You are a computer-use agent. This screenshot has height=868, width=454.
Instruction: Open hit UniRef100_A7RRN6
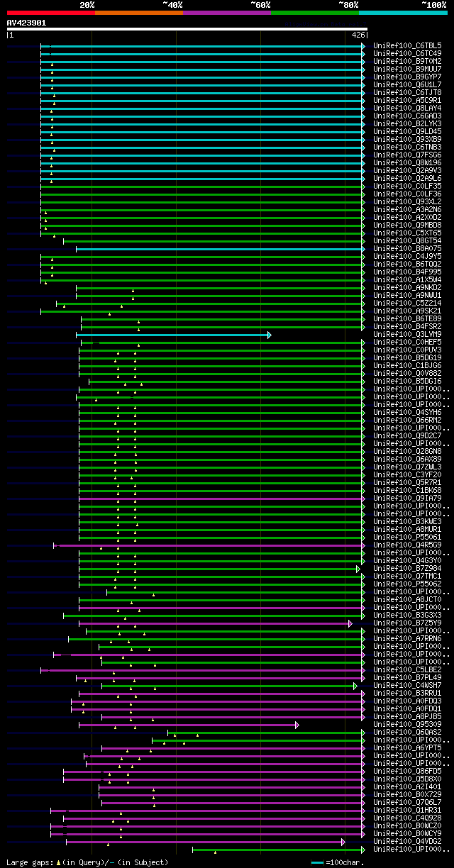pyautogui.click(x=408, y=639)
